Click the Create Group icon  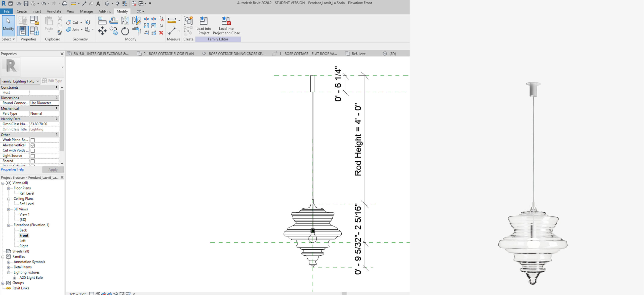188,20
